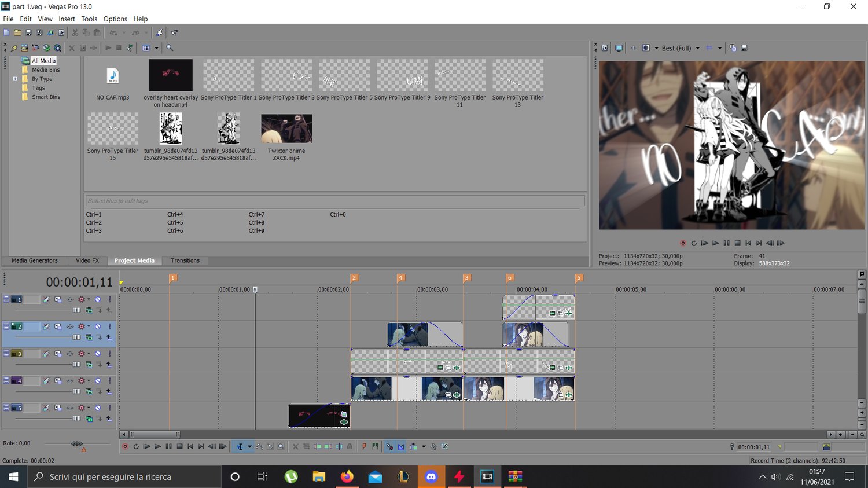Open Project Media Views dropdown arrow
868x488 pixels.
point(156,48)
